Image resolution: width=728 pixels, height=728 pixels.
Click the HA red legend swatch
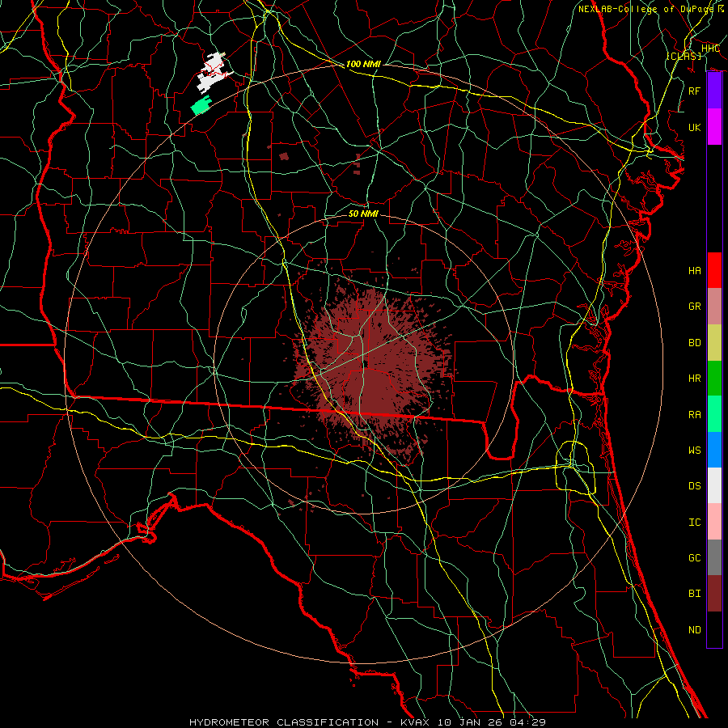[714, 270]
